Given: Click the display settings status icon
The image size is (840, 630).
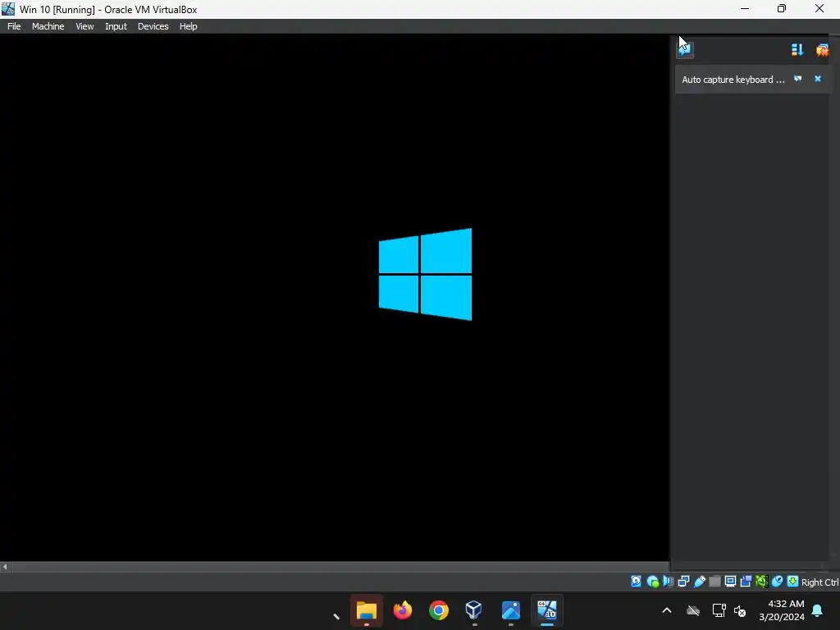Looking at the screenshot, I should (x=730, y=582).
